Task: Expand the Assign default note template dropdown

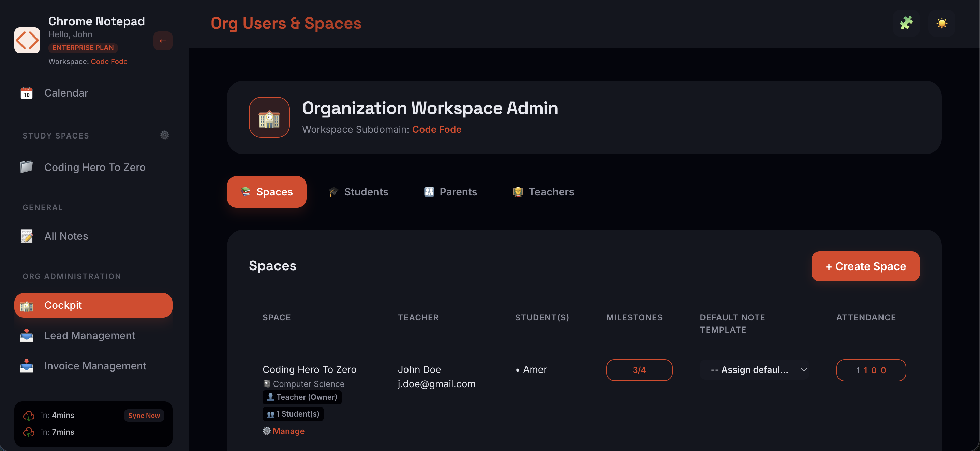Action: pos(754,369)
